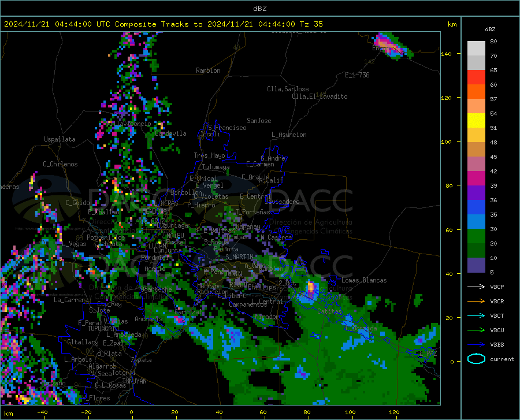The width and height of the screenshot is (520, 420).
Task: Click the VBBB legend label
Action: pyautogui.click(x=497, y=345)
